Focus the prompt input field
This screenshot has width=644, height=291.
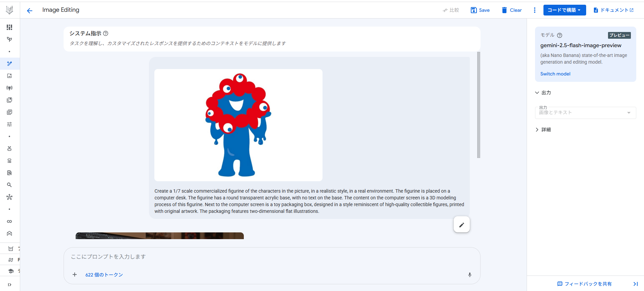pyautogui.click(x=272, y=257)
